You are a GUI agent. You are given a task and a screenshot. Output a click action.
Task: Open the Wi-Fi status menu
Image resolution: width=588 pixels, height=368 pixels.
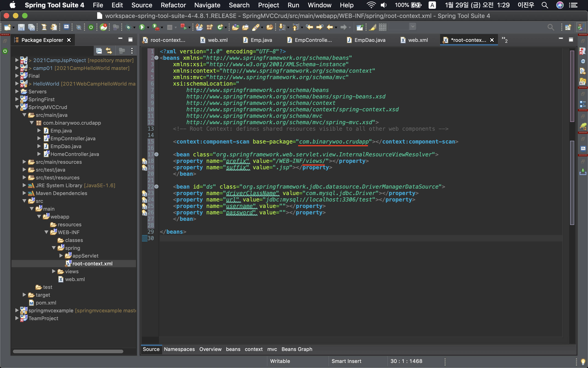[x=371, y=5]
